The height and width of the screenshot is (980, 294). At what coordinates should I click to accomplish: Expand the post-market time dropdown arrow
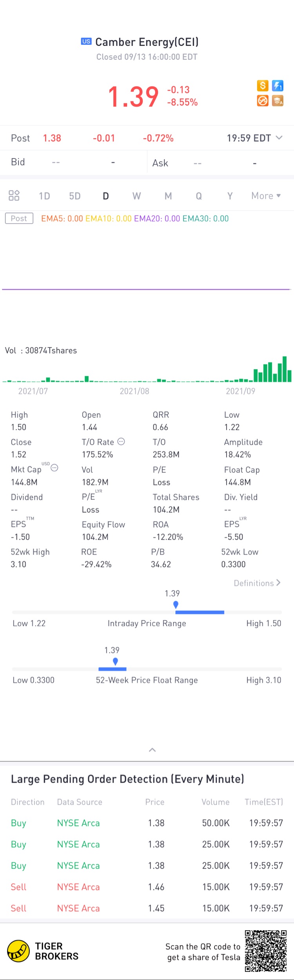tap(279, 138)
